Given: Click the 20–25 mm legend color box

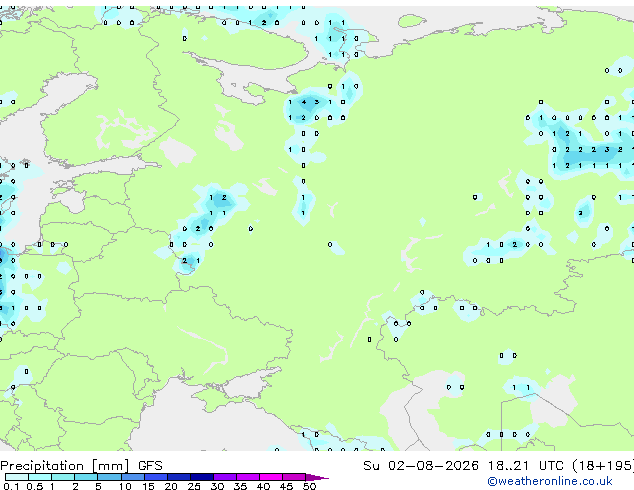Looking at the screenshot, I should click(x=179, y=477).
